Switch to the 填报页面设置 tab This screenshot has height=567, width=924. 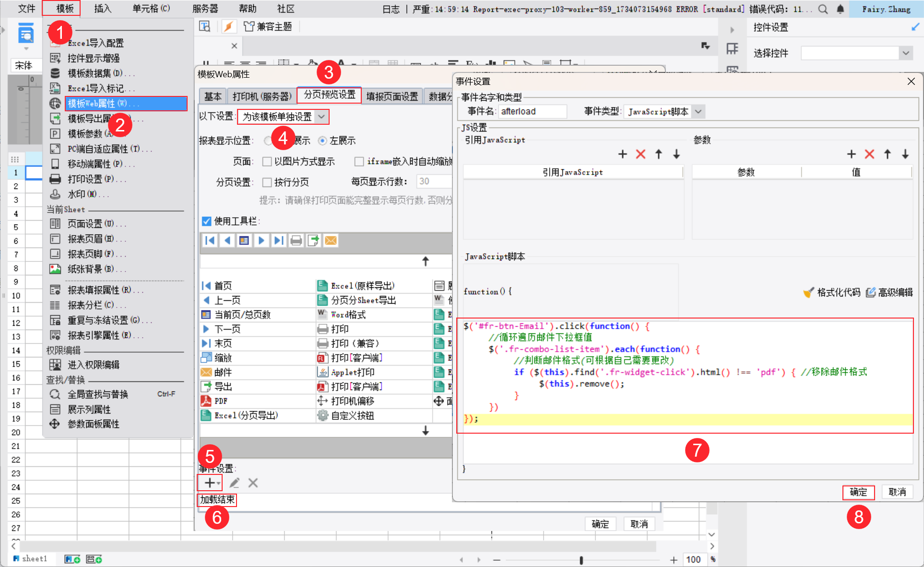391,96
